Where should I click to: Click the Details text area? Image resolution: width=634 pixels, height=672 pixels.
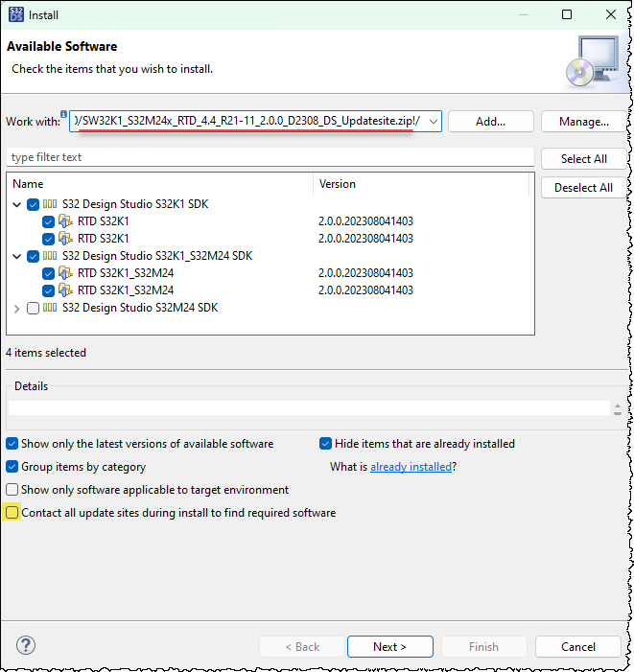(309, 408)
